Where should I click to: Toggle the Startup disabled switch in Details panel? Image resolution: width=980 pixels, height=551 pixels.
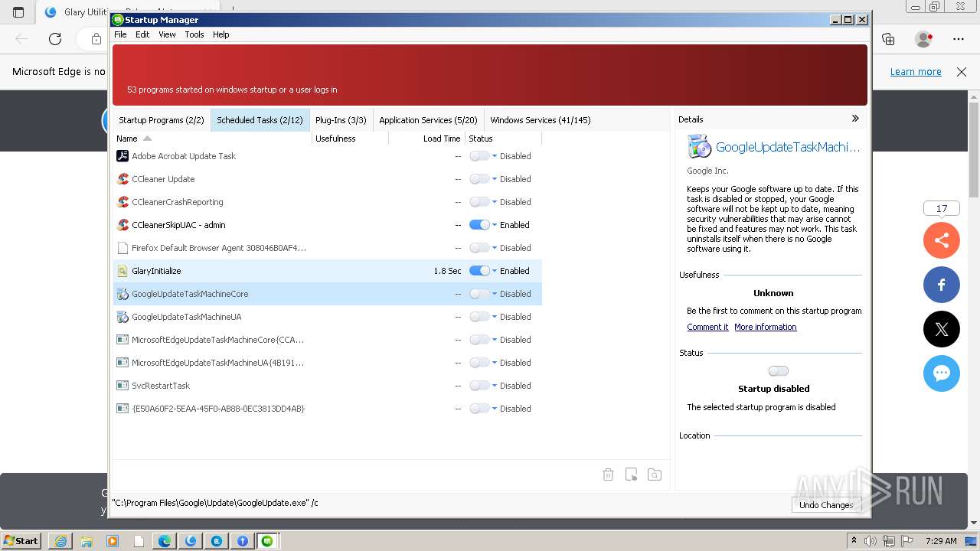tap(778, 371)
